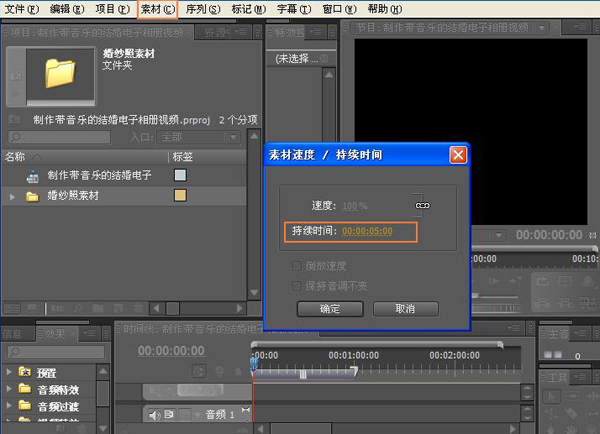Select the 制作带音乐的结婚电子 sequence item
The width and height of the screenshot is (600, 434).
point(99,175)
